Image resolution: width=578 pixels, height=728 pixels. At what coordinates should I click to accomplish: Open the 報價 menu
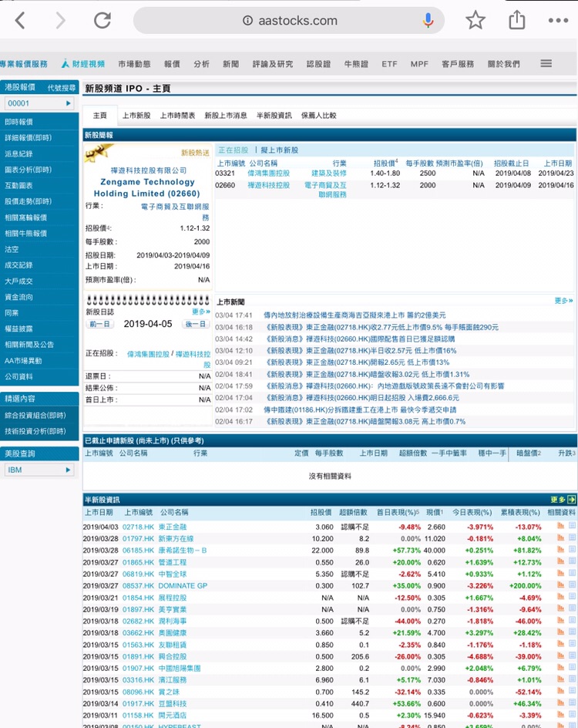tap(172, 64)
